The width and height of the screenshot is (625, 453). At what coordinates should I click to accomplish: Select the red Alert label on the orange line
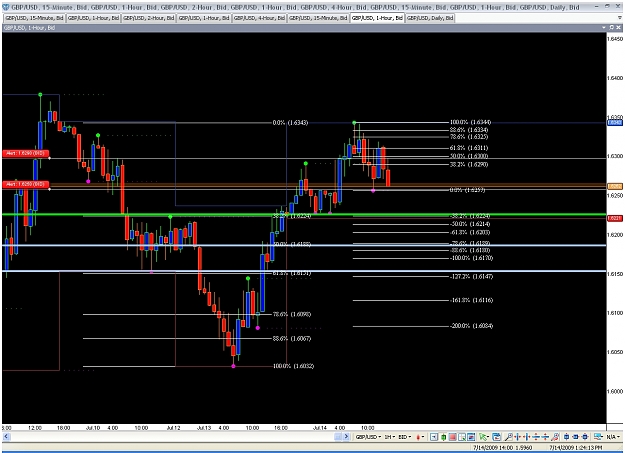pos(26,184)
